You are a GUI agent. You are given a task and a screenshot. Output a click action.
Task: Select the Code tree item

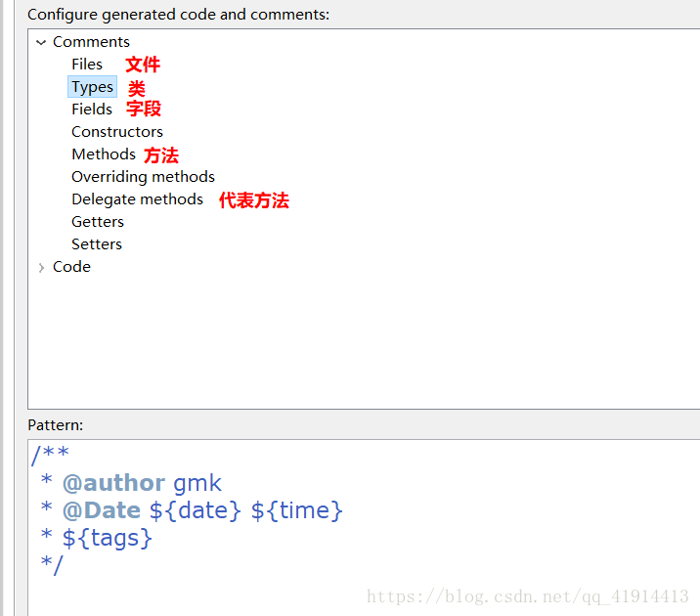coord(72,267)
